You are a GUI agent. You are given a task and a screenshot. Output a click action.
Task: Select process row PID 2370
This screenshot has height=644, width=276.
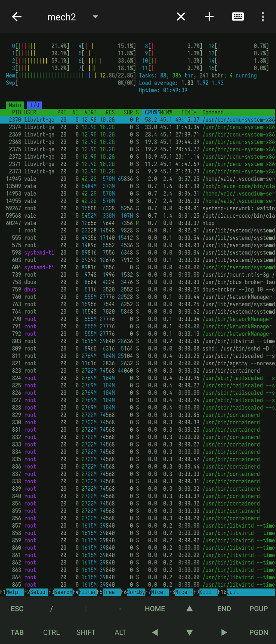coord(138,120)
